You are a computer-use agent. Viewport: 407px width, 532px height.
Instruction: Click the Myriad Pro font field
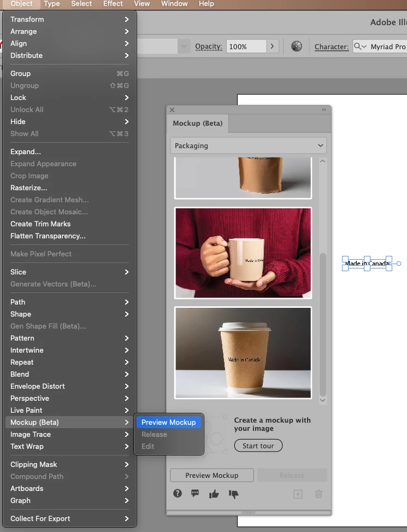tap(388, 46)
